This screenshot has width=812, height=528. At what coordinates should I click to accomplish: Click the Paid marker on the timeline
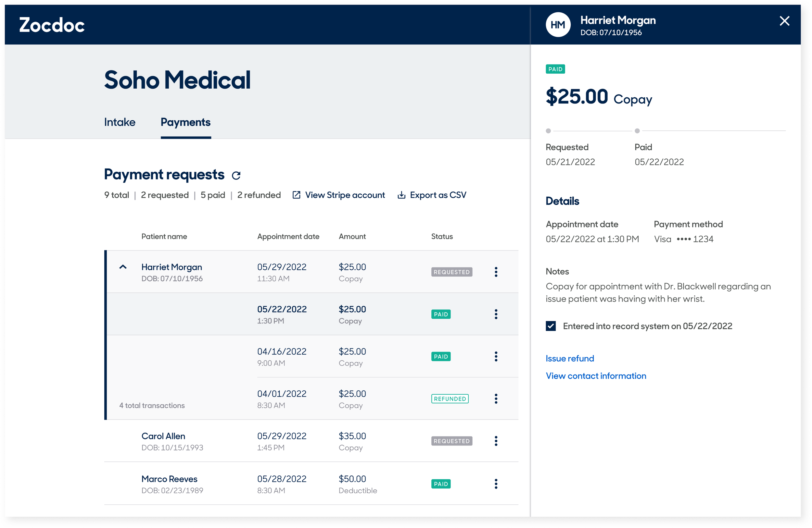[637, 131]
